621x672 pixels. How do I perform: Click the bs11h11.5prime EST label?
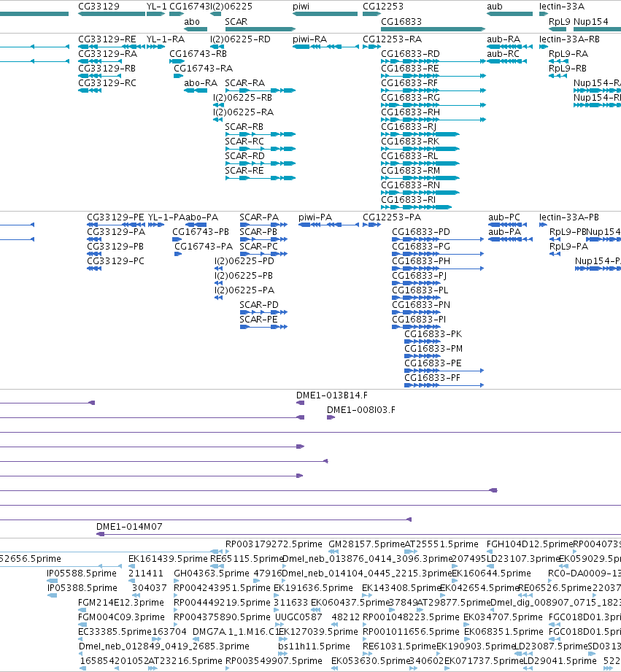[314, 646]
